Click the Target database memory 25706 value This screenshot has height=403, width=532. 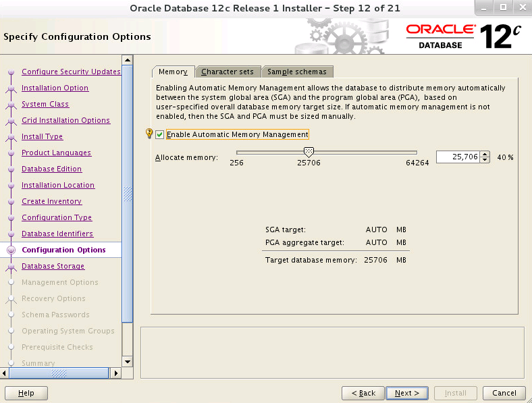(x=375, y=260)
